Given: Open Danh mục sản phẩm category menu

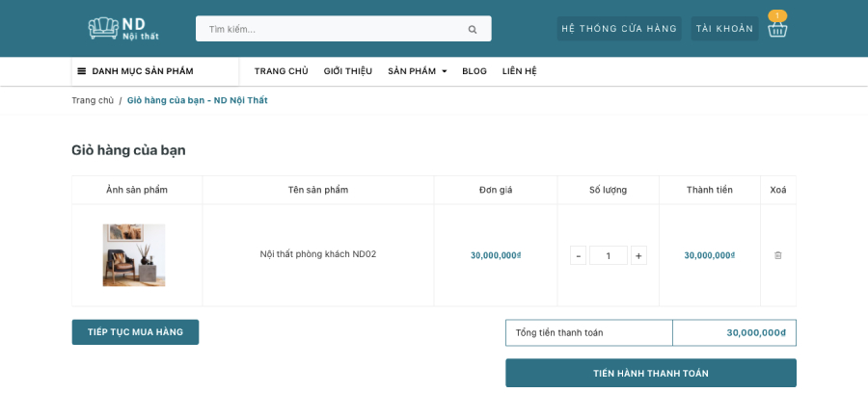Looking at the screenshot, I should point(155,71).
